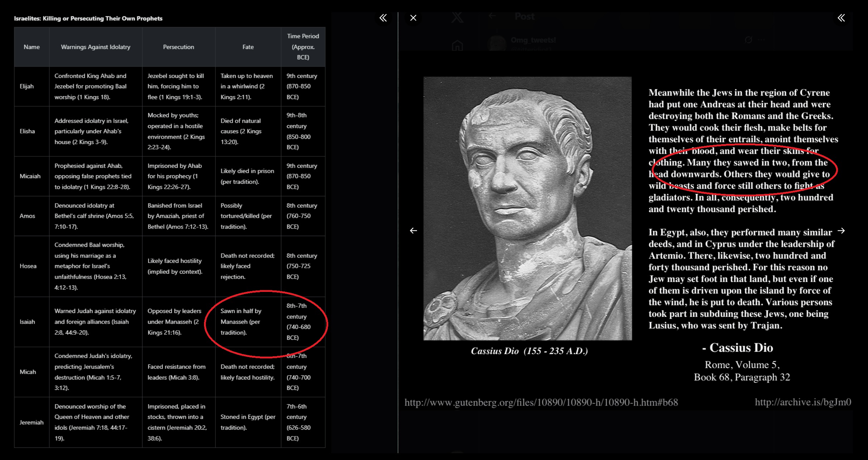The width and height of the screenshot is (868, 460).
Task: Click 'Confronted King Ahab and Jezebel' cell
Action: (96, 86)
